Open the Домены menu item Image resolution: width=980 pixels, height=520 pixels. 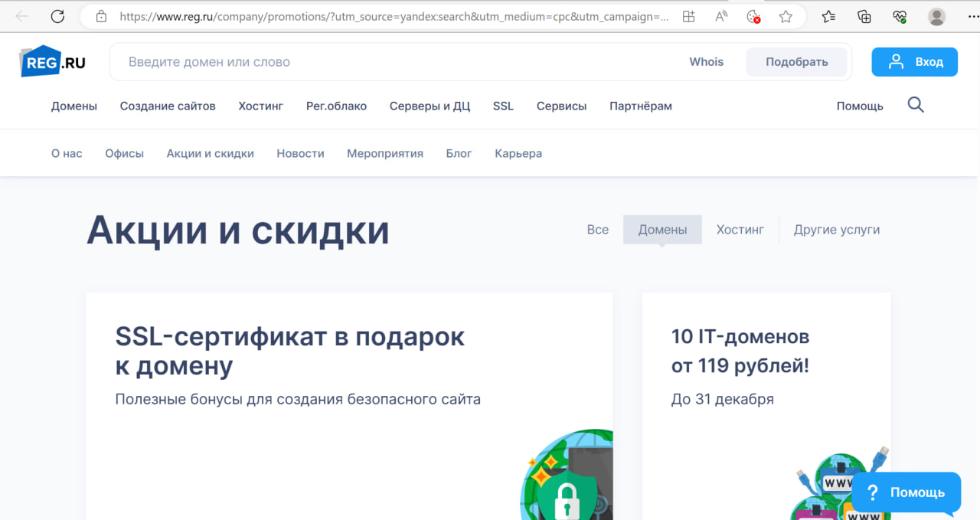pyautogui.click(x=73, y=106)
